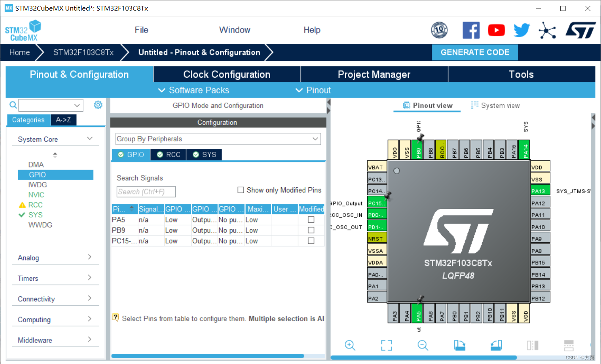Tick the Modified checkbox for PC15 row
Image resolution: width=601 pixels, height=364 pixels.
click(311, 241)
